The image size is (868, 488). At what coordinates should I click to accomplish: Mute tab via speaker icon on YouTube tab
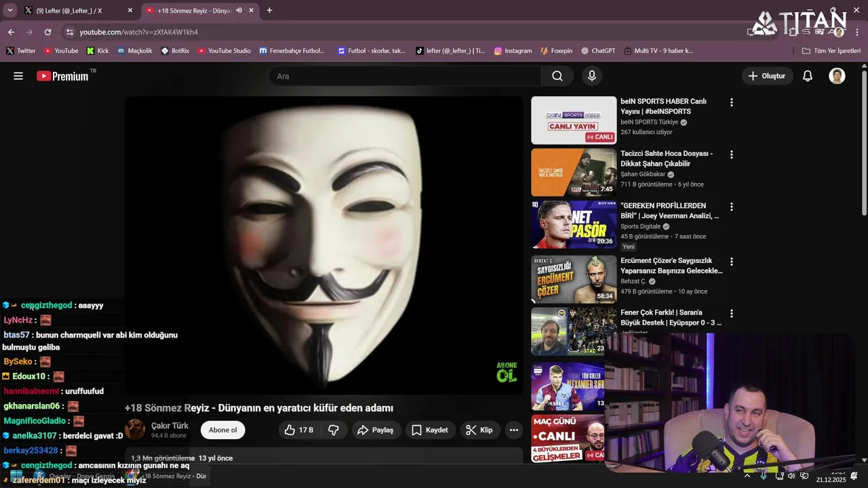click(x=239, y=11)
